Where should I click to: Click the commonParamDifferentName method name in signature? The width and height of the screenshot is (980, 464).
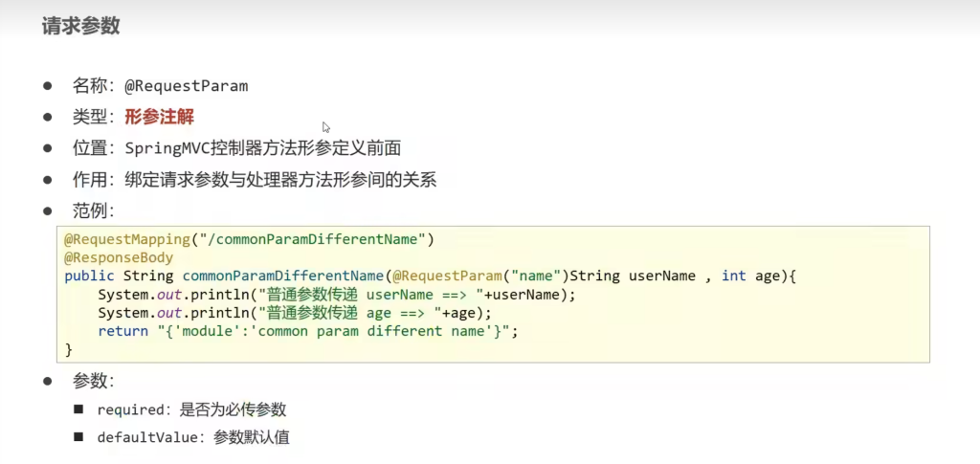pyautogui.click(x=283, y=276)
